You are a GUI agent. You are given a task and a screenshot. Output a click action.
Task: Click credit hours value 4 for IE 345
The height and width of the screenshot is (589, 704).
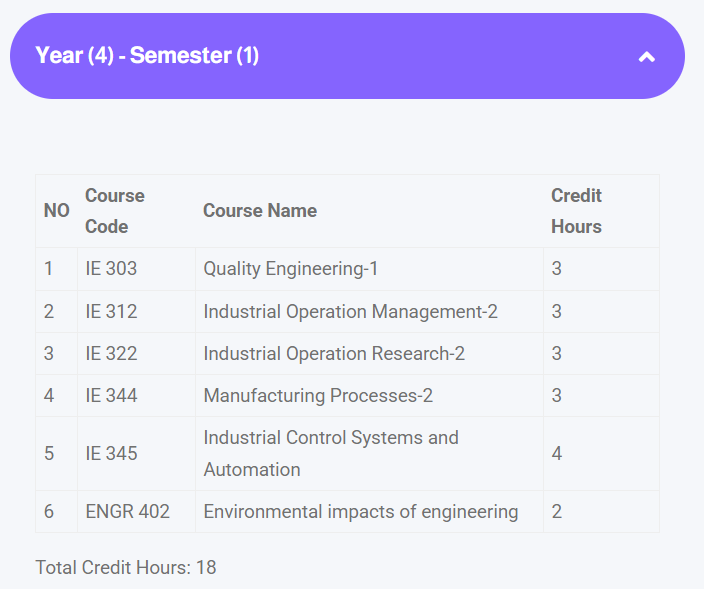point(557,454)
